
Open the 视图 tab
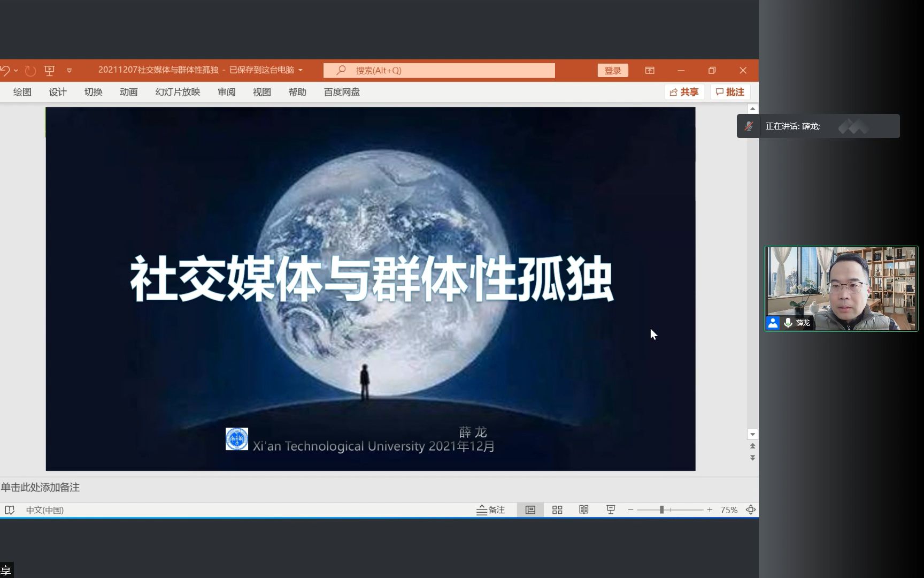(262, 92)
